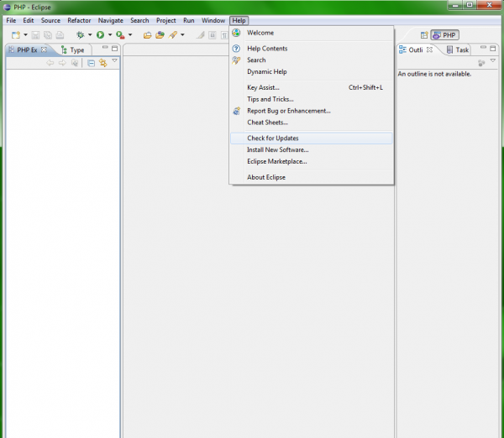The height and width of the screenshot is (438, 504).
Task: Click Collapse All in PHP Explorer
Action: pyautogui.click(x=91, y=63)
